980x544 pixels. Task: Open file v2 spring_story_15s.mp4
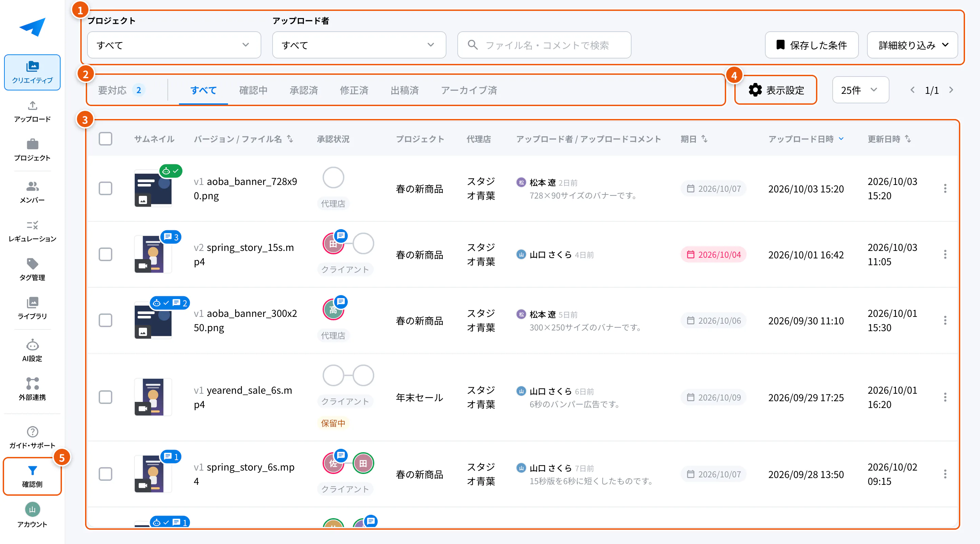point(244,254)
